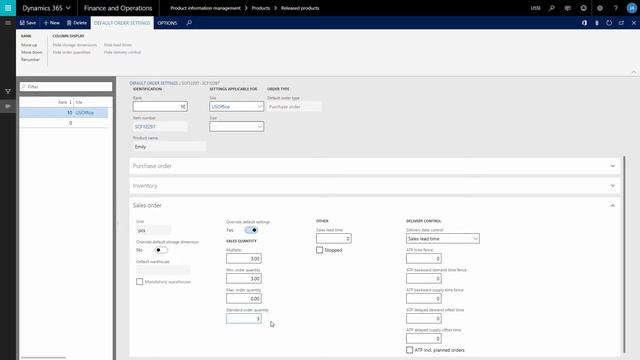Check the Mandatory warehouse checkbox
The width and height of the screenshot is (640, 360).
[140, 282]
